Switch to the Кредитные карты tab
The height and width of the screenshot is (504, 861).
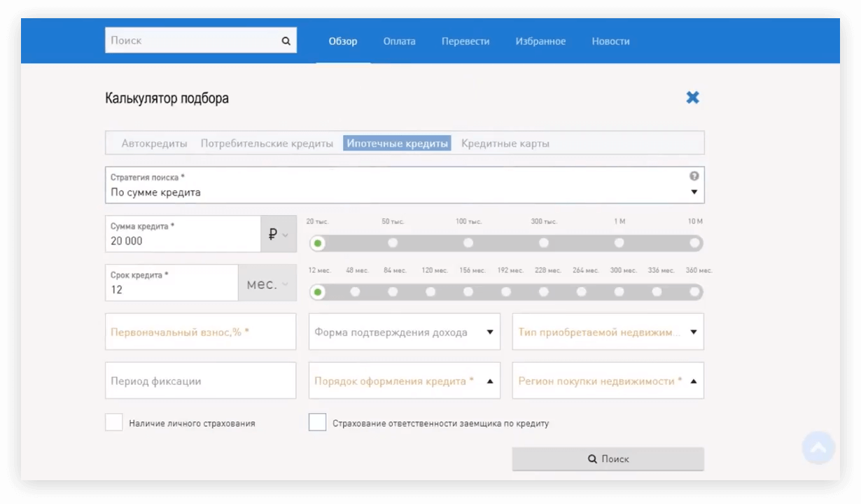(x=505, y=143)
